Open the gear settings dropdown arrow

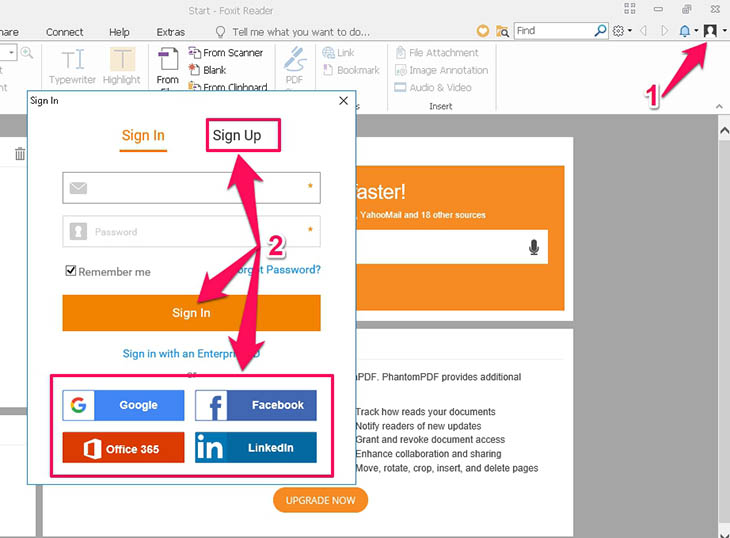pos(630,31)
